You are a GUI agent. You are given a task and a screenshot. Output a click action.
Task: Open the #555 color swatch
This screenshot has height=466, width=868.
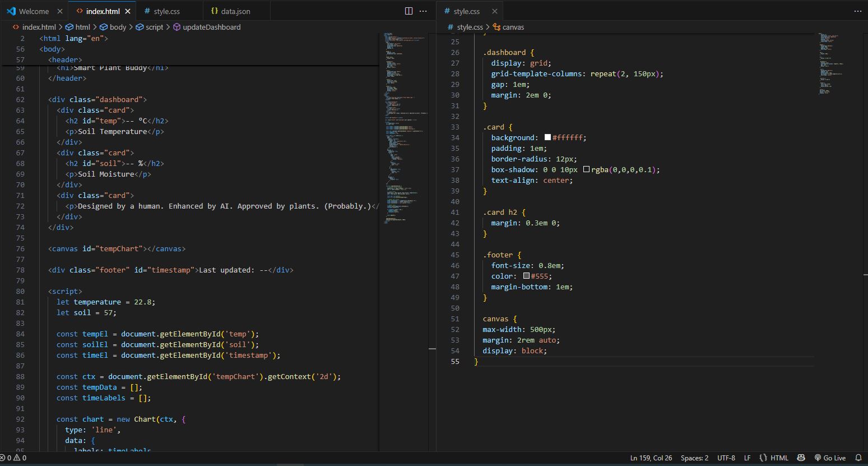pos(526,276)
